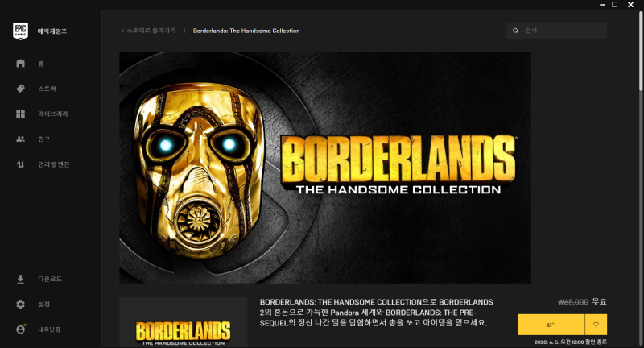This screenshot has width=644, height=348.
Task: Click the user profile avatar icon
Action: 21,329
